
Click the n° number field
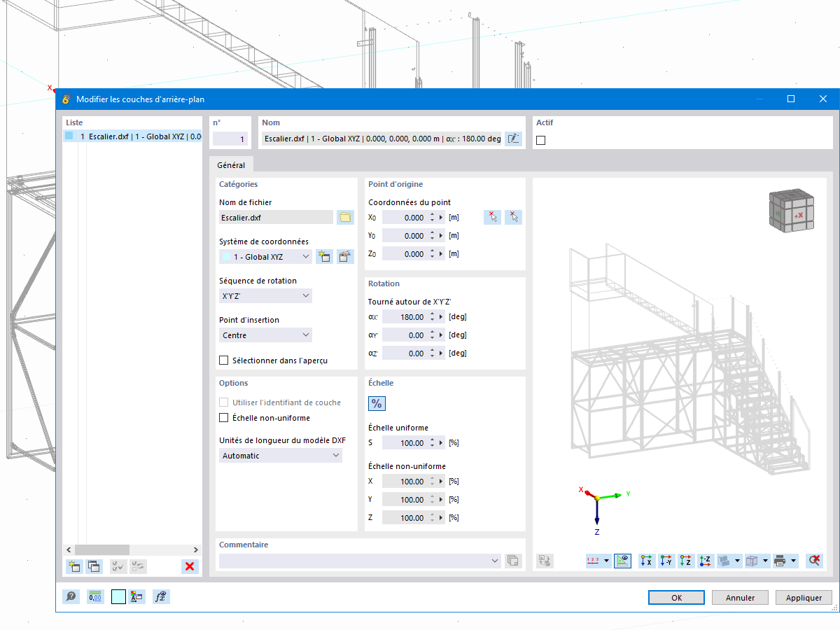pyautogui.click(x=230, y=139)
